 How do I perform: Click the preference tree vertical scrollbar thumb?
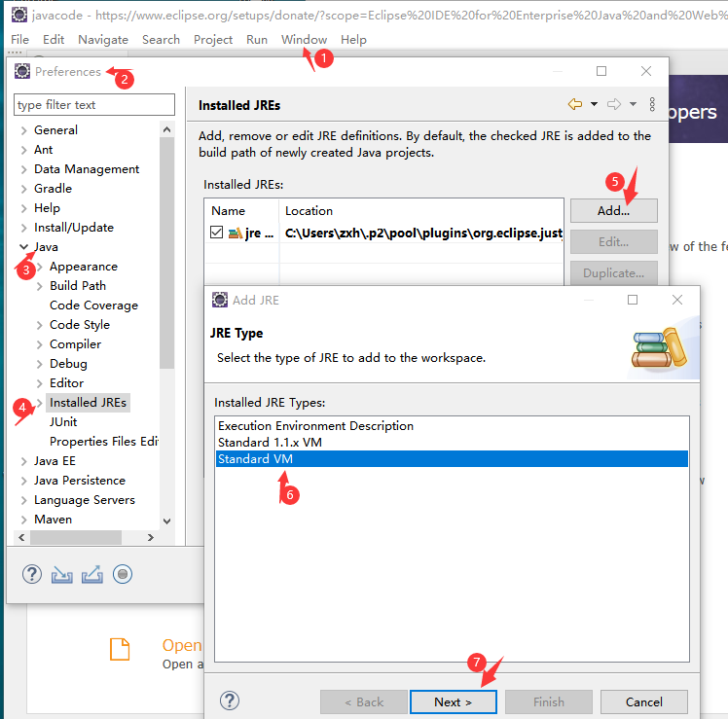pyautogui.click(x=166, y=253)
